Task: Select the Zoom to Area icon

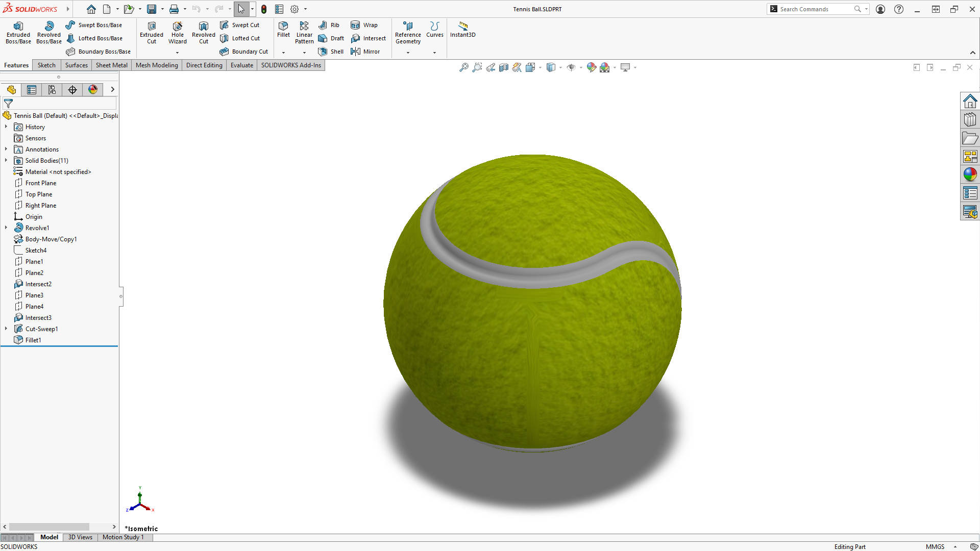Action: (x=477, y=67)
